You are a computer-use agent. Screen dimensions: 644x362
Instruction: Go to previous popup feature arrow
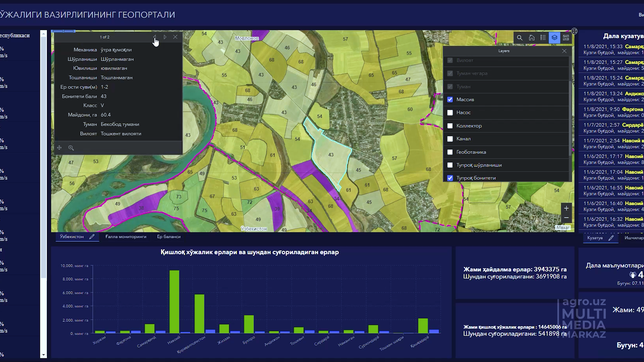click(154, 37)
